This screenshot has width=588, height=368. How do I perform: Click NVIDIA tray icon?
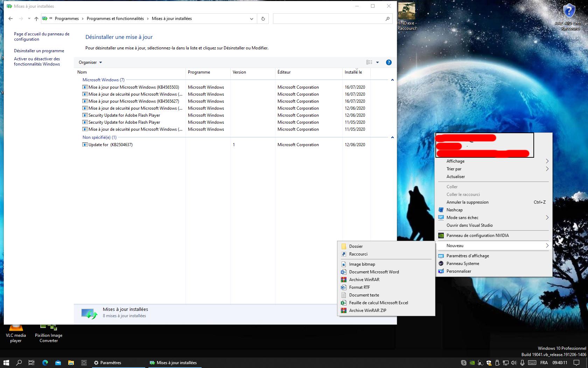click(x=472, y=363)
